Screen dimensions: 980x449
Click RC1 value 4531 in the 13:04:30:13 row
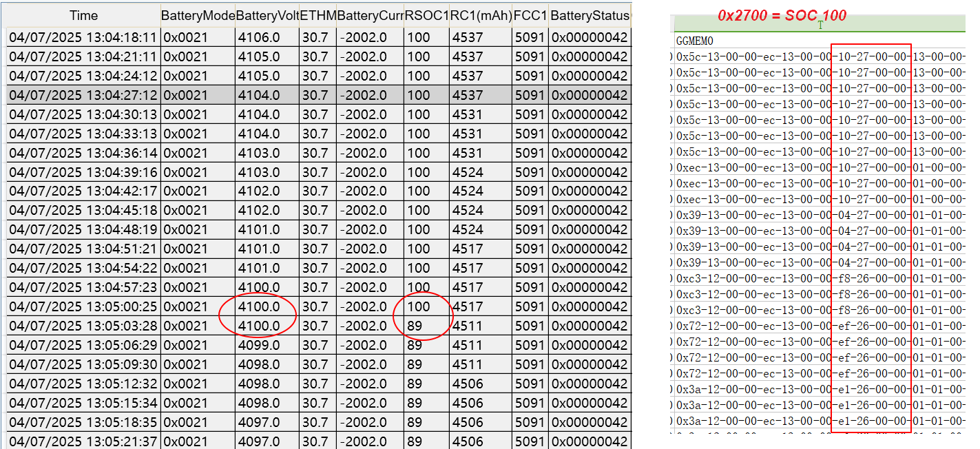[x=480, y=114]
